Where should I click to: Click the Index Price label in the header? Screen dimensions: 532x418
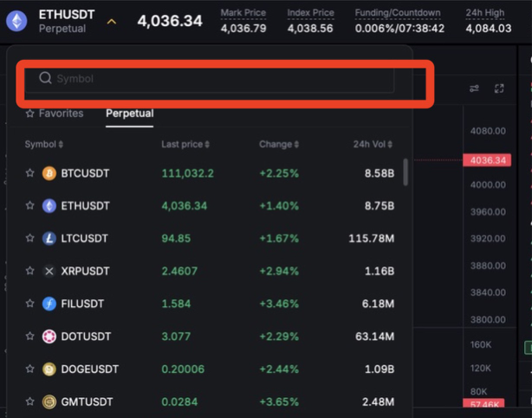tap(310, 13)
